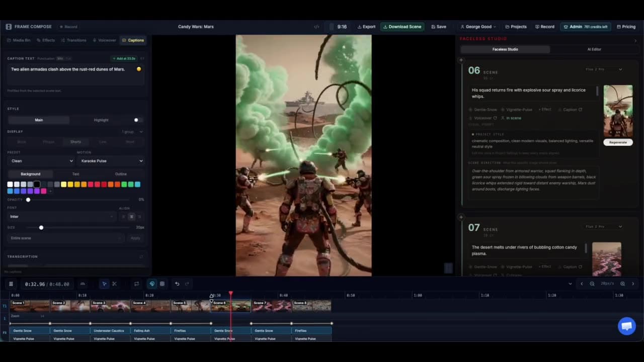
Task: Open the chat support bubble
Action: (x=626, y=326)
